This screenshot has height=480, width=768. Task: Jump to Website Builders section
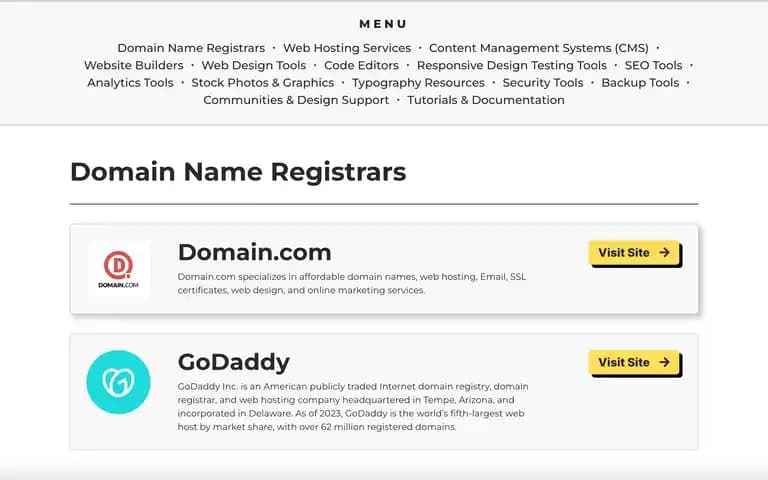tap(133, 65)
